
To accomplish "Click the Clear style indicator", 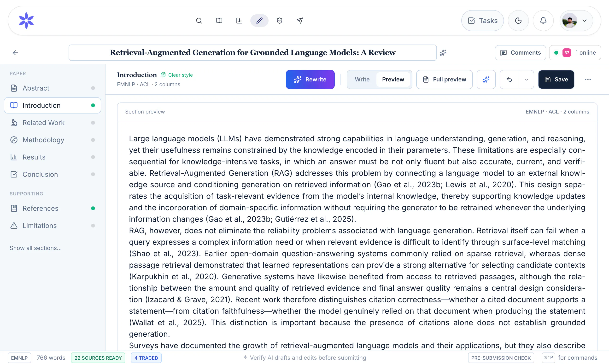I will [177, 75].
